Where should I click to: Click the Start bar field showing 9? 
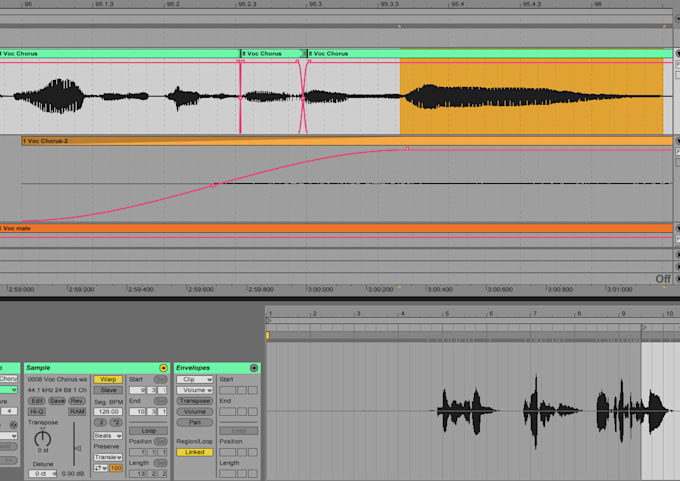pos(138,390)
